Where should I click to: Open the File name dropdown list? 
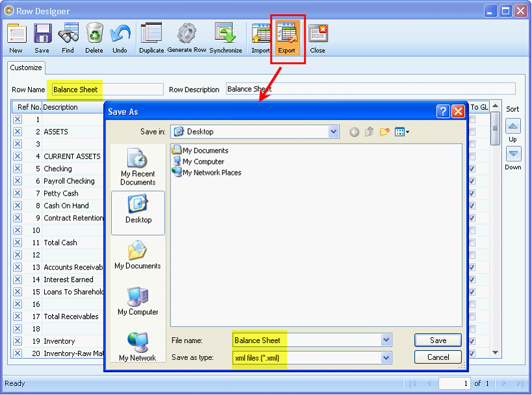[386, 340]
